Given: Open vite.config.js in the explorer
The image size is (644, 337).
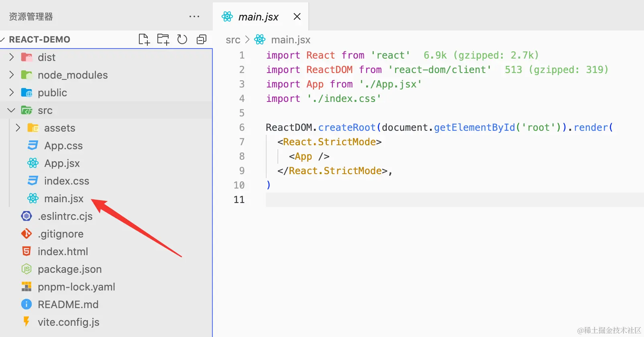Looking at the screenshot, I should [68, 322].
